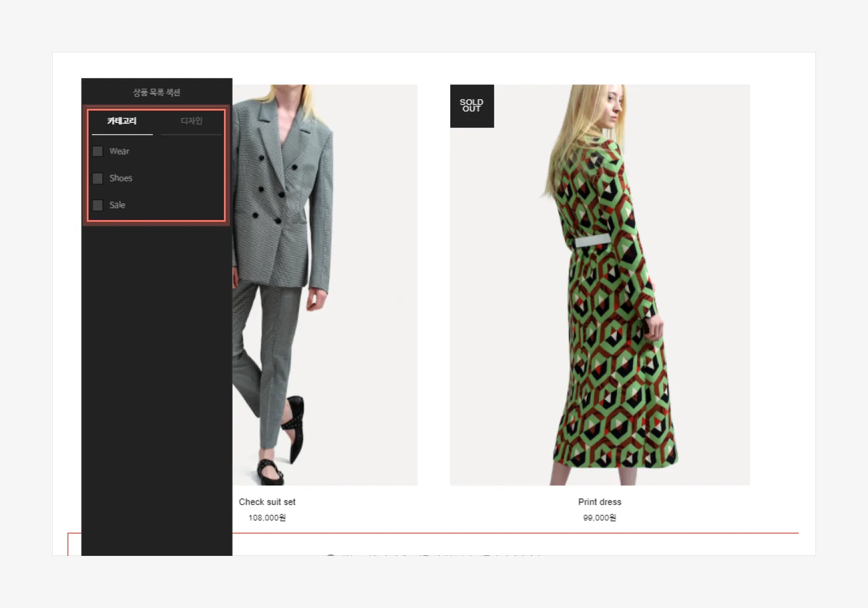Image resolution: width=868 pixels, height=608 pixels.
Task: Click the Print dress product name
Action: tap(599, 502)
